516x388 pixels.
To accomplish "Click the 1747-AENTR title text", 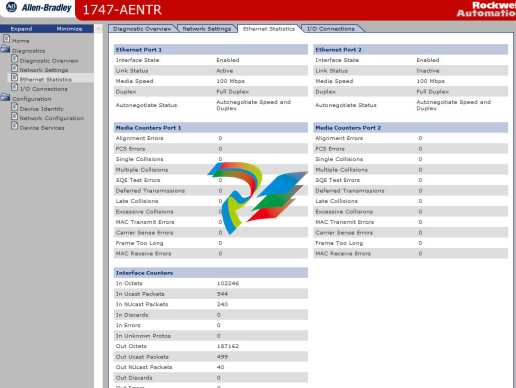I will [122, 10].
